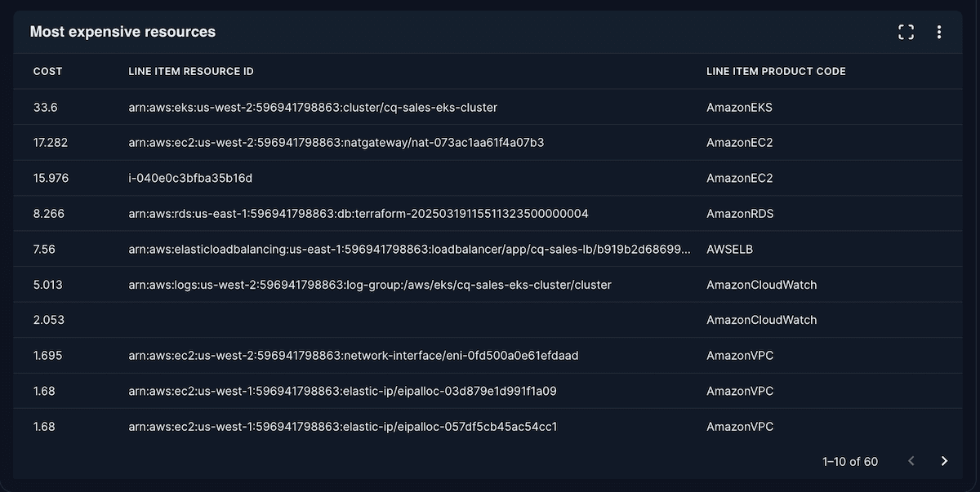
Task: Click the network-interface eni-0fd500a0e61efdaad ARN
Action: (354, 356)
